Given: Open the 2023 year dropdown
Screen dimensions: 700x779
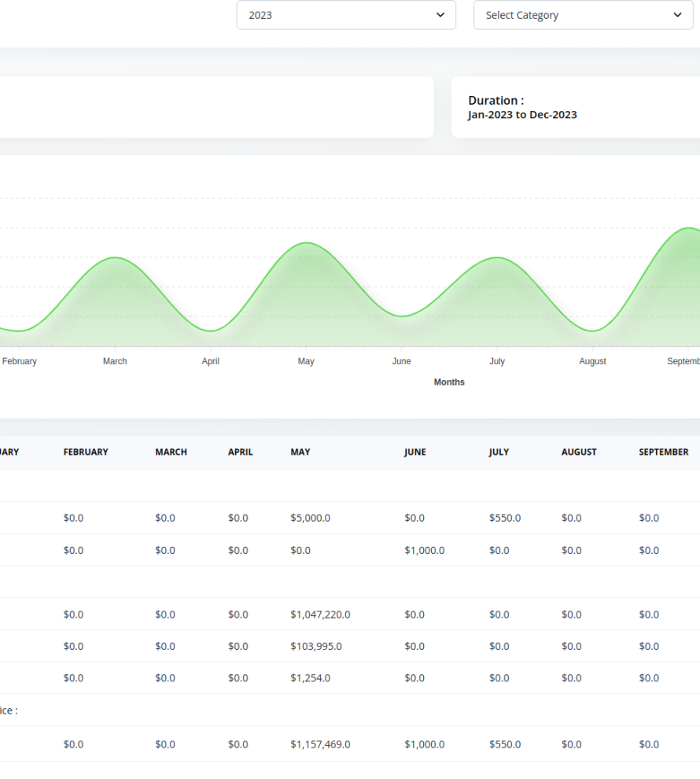Looking at the screenshot, I should 345,15.
